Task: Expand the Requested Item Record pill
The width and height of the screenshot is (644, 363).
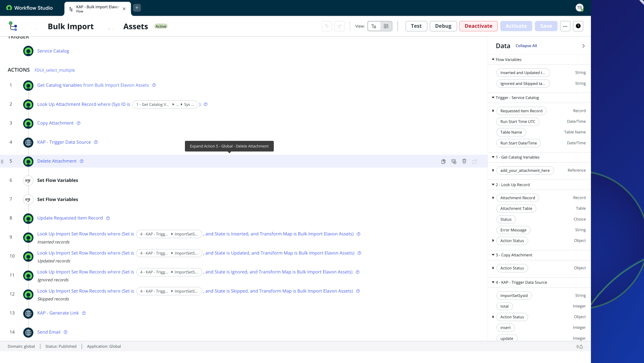Action: pyautogui.click(x=493, y=111)
